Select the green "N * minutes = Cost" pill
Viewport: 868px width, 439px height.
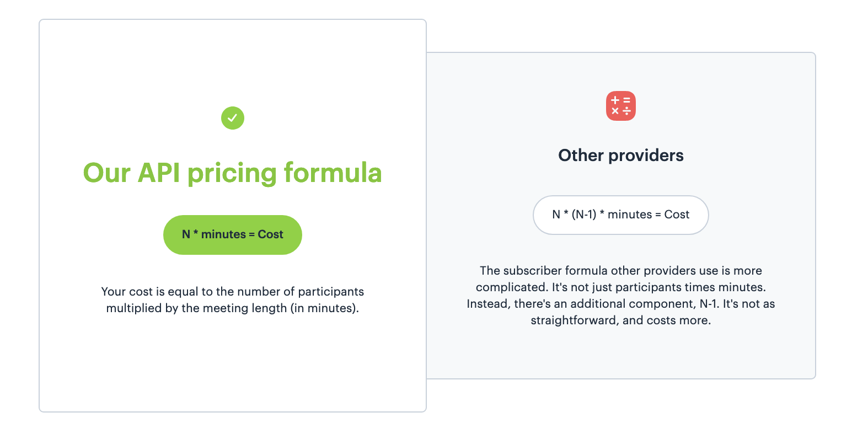point(233,235)
